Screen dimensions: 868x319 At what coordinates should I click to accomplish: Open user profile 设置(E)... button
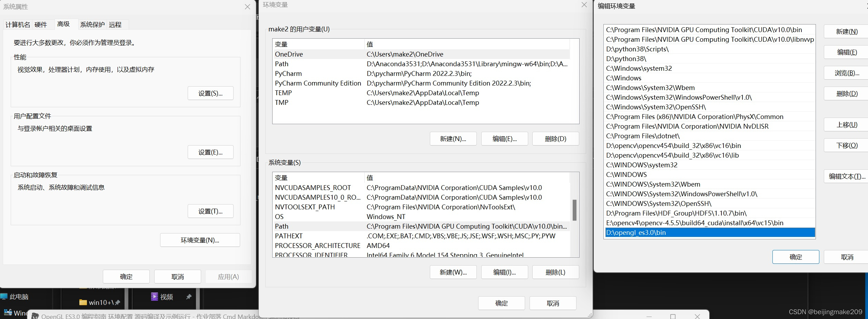pos(210,152)
